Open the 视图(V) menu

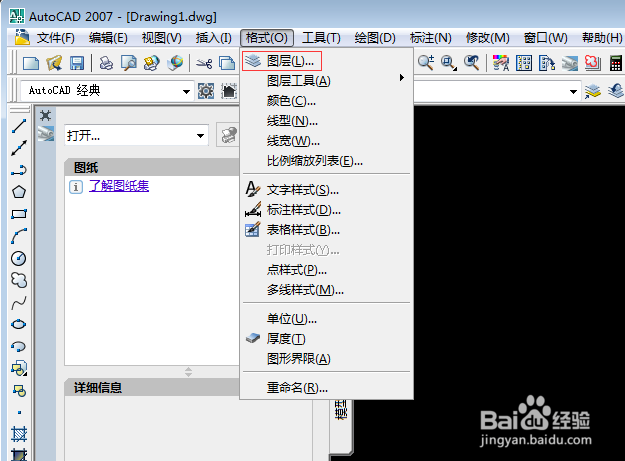point(161,38)
